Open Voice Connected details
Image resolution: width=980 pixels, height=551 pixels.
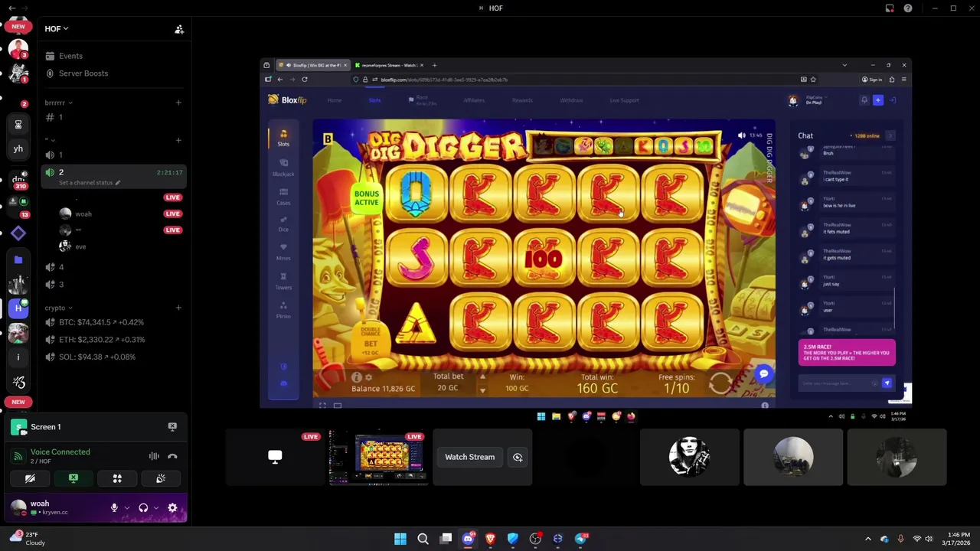(x=60, y=452)
